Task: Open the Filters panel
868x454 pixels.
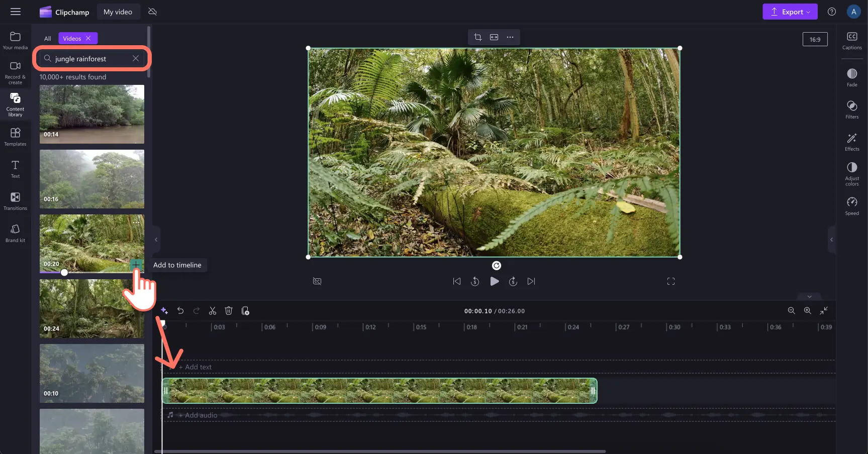Action: (x=852, y=110)
